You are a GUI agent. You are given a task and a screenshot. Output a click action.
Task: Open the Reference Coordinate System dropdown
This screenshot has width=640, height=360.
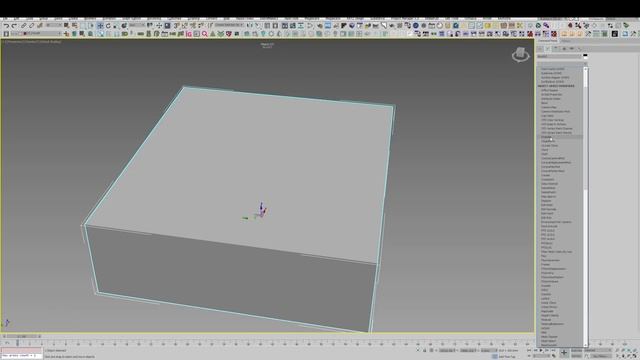[x=137, y=26]
